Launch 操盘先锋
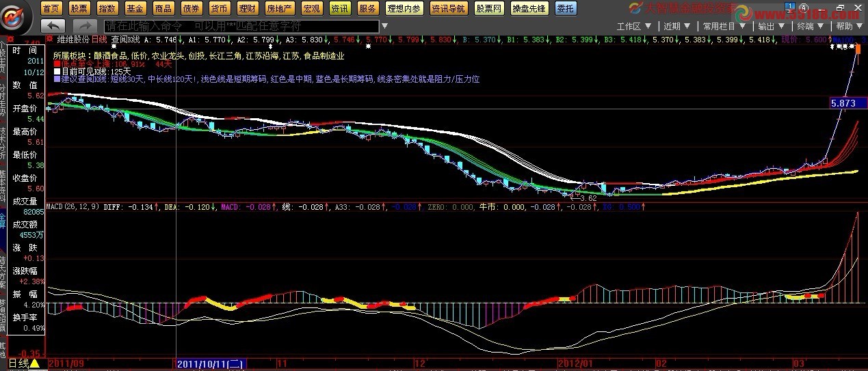868x371 pixels. pos(529,8)
